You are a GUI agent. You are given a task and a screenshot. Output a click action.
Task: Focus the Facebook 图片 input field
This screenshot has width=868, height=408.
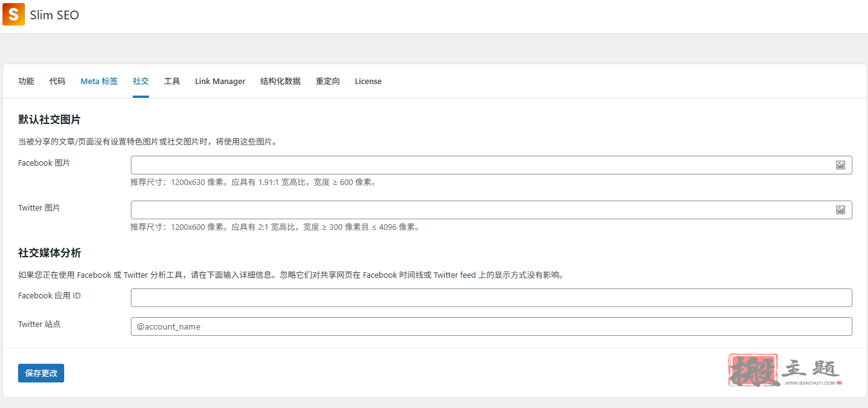coord(491,165)
